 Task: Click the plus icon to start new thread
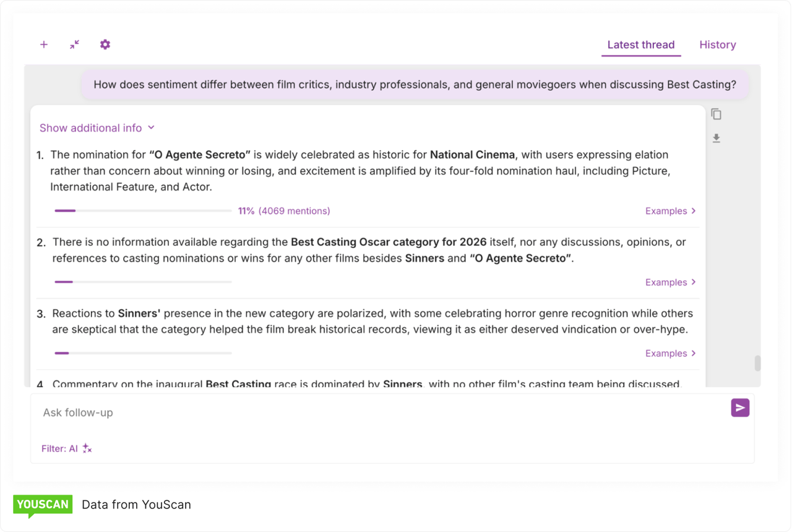pos(44,45)
